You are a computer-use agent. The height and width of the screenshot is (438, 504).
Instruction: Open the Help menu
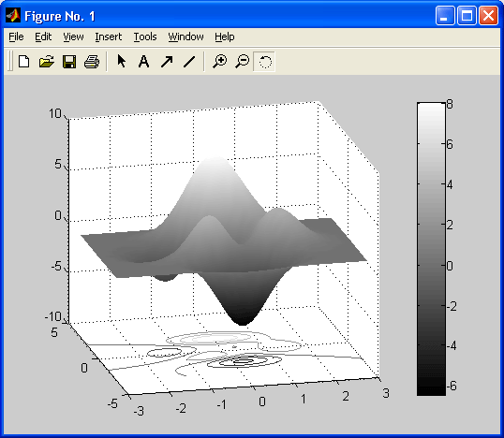[224, 36]
